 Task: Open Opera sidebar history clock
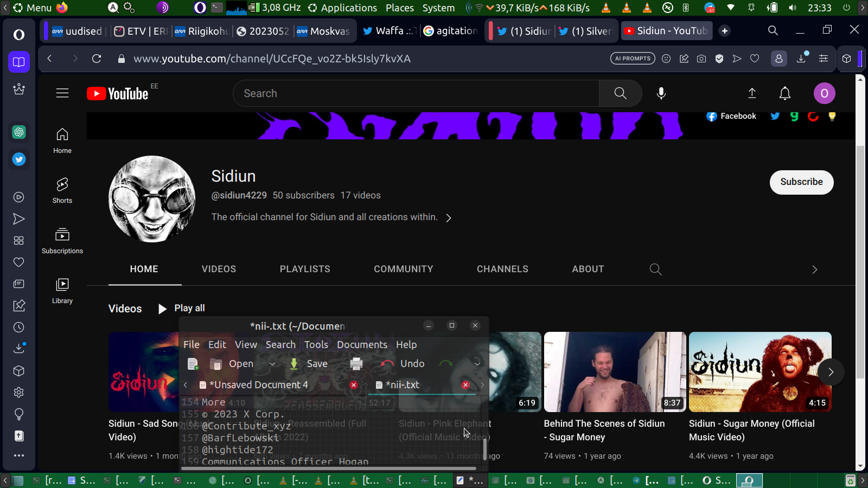coord(19,328)
